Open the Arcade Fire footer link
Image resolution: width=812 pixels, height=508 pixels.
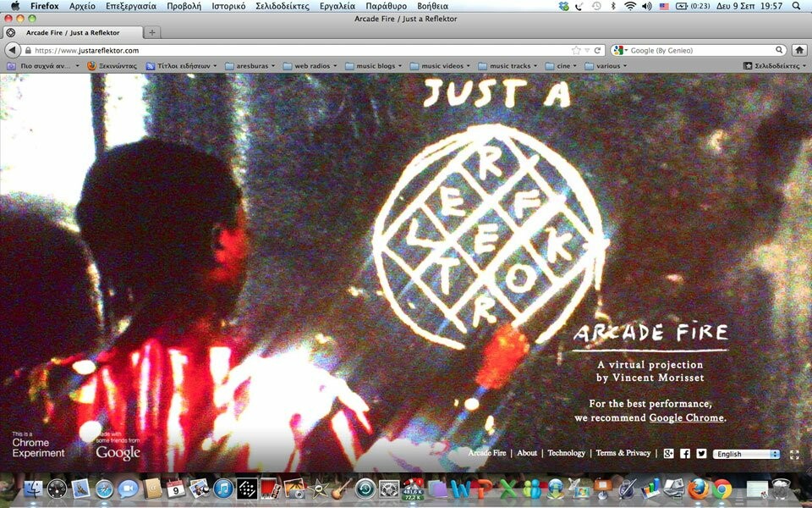pyautogui.click(x=487, y=452)
